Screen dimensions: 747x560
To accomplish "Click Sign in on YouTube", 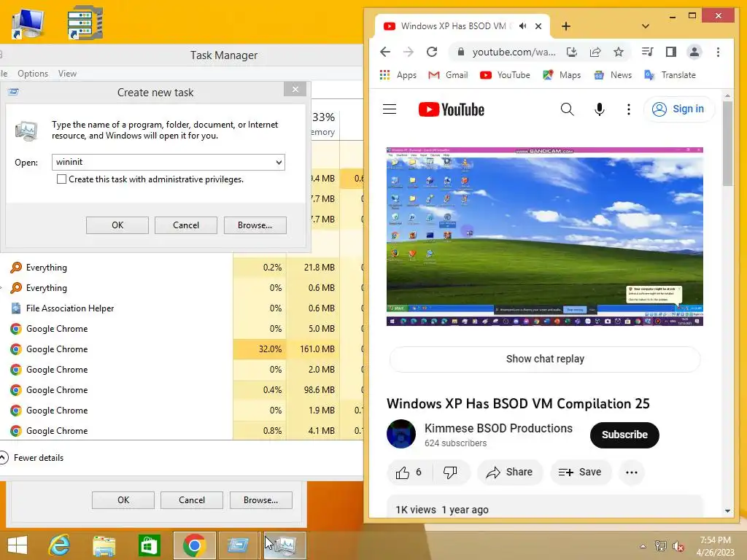I will (679, 109).
